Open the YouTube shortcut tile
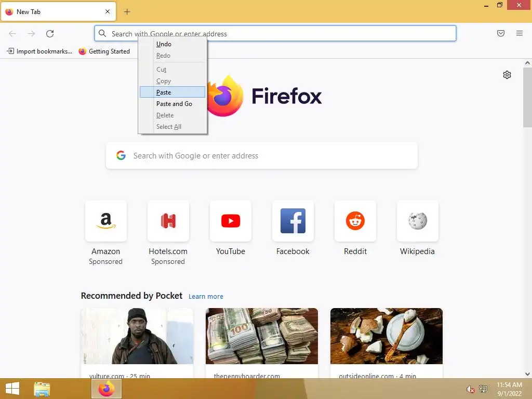532x399 pixels. [x=230, y=221]
